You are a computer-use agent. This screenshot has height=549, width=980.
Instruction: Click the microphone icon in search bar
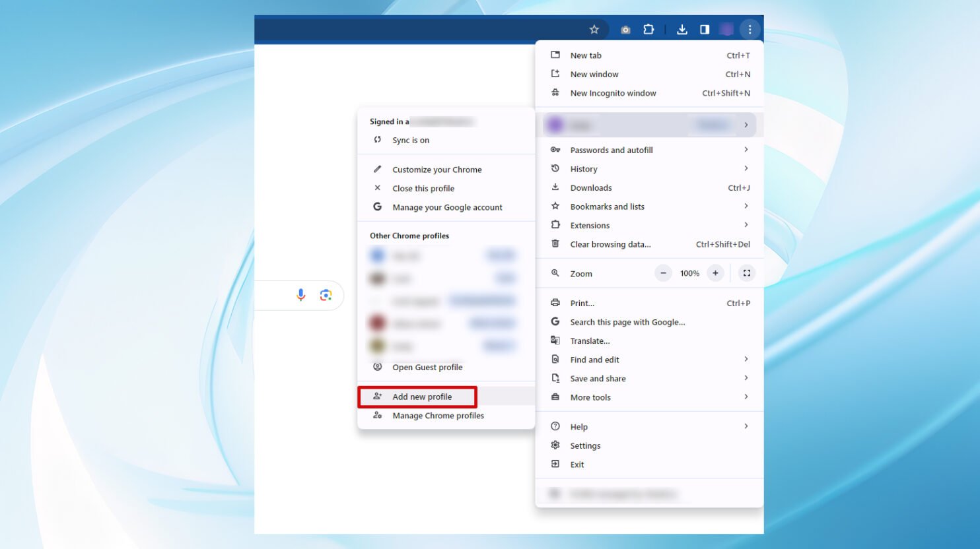click(x=301, y=295)
